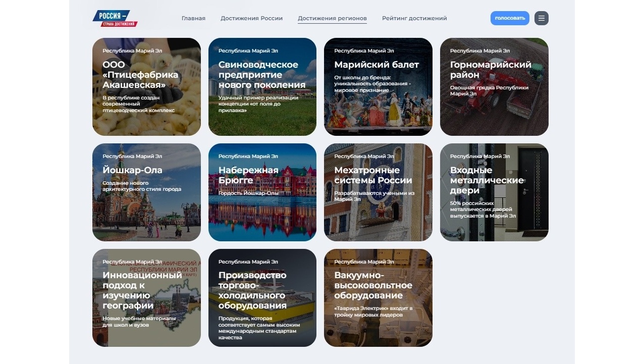The image size is (644, 364).
Task: Select the Входные металлические двери card
Action: [x=494, y=192]
